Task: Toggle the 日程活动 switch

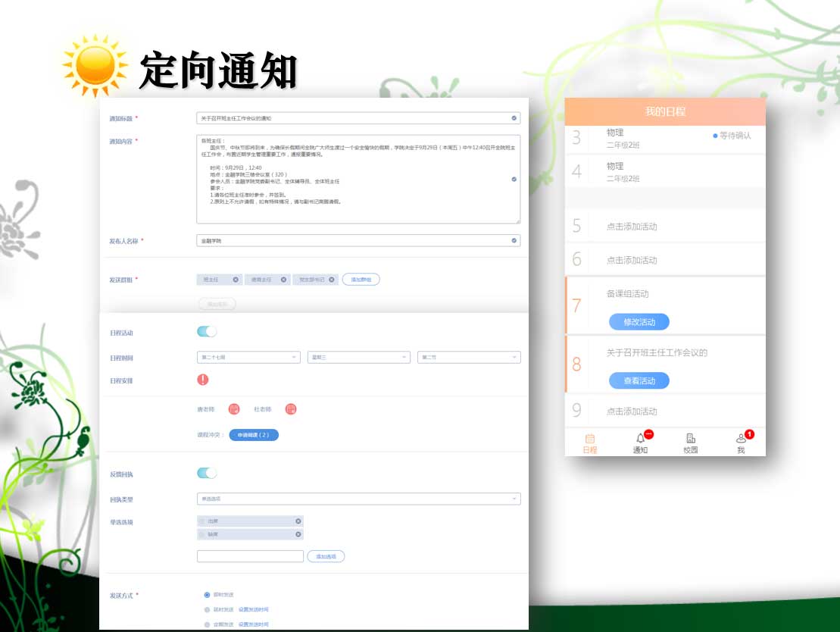Action: point(207,332)
